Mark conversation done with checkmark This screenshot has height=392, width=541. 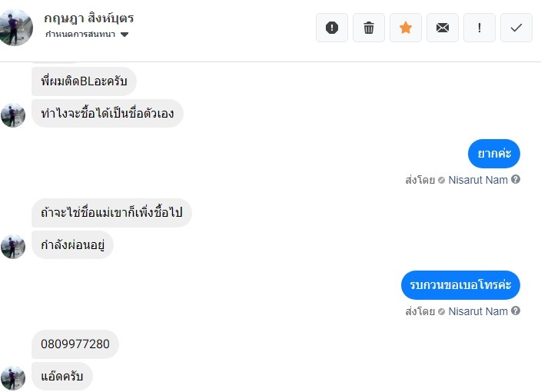516,28
